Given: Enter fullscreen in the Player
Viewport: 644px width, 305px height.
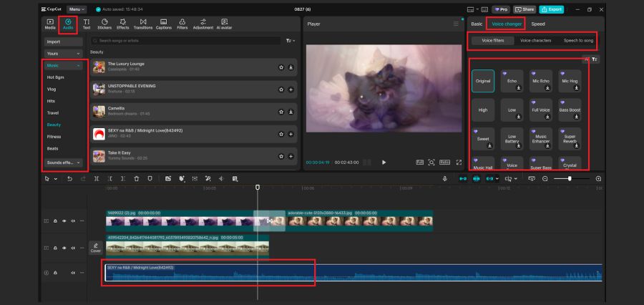Looking at the screenshot, I should (x=459, y=163).
